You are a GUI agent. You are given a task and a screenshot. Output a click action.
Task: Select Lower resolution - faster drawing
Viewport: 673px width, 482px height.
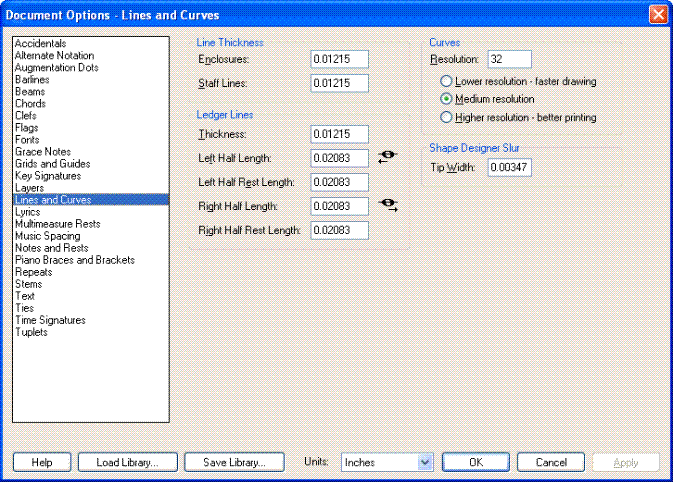446,81
